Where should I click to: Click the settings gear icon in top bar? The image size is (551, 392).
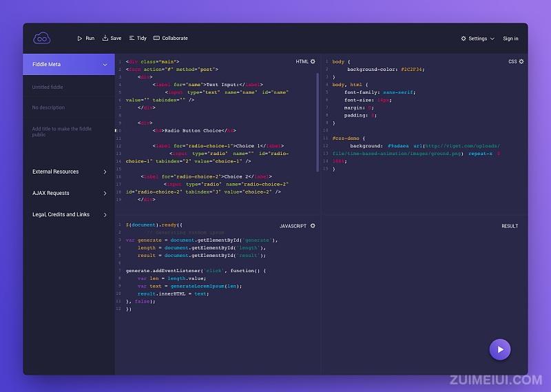coord(464,39)
